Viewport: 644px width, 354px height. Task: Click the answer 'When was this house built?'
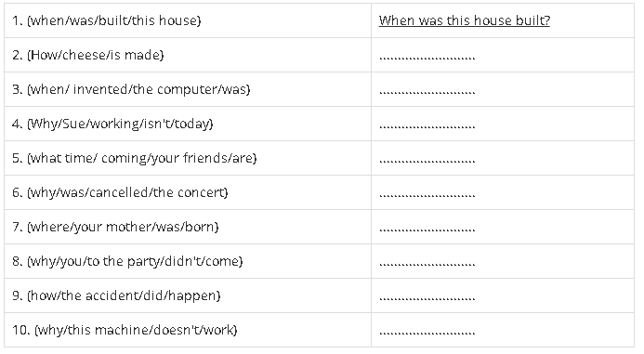(x=464, y=20)
